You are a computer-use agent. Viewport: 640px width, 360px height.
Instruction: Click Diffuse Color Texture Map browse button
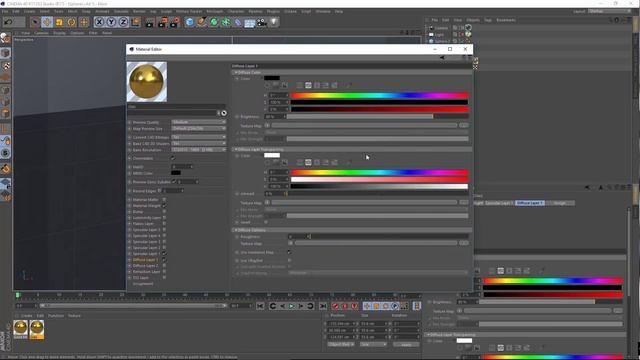click(x=464, y=125)
